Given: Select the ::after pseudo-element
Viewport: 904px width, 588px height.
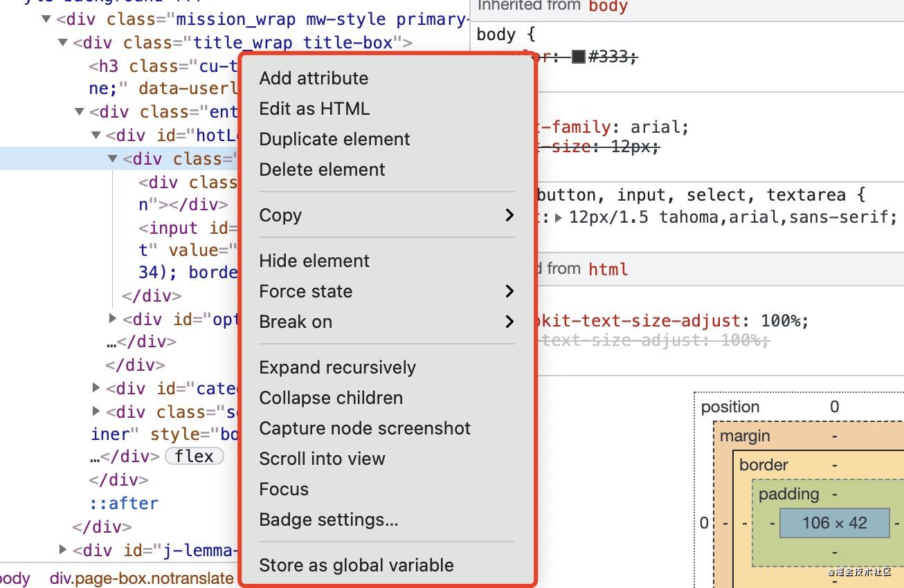Looking at the screenshot, I should coord(123,503).
